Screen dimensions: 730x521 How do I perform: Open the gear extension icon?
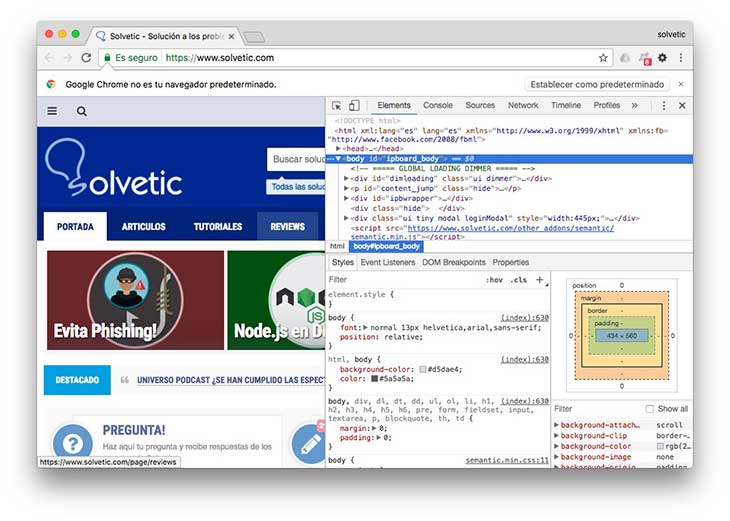662,58
